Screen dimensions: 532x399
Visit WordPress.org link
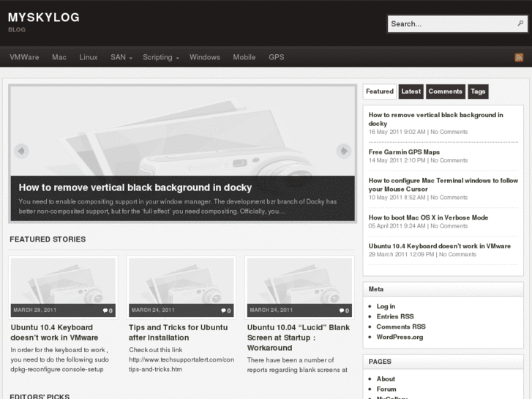(x=400, y=337)
